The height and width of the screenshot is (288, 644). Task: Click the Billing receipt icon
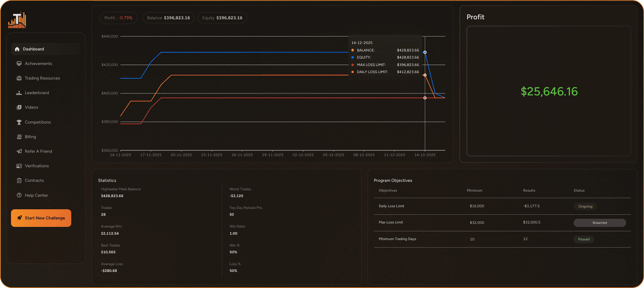coord(19,137)
